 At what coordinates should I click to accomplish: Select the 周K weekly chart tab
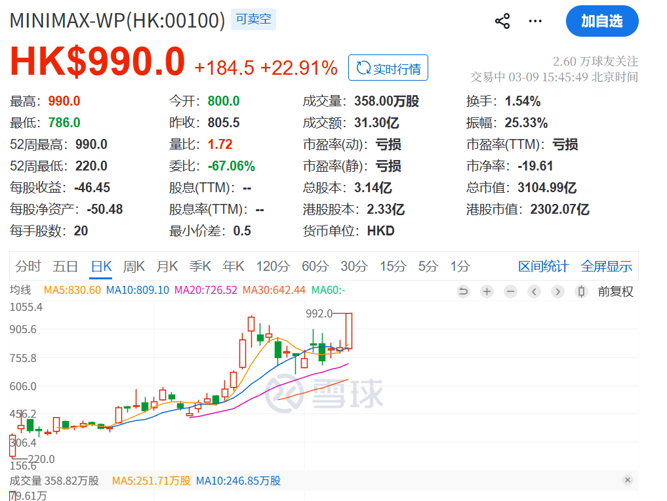pos(133,266)
